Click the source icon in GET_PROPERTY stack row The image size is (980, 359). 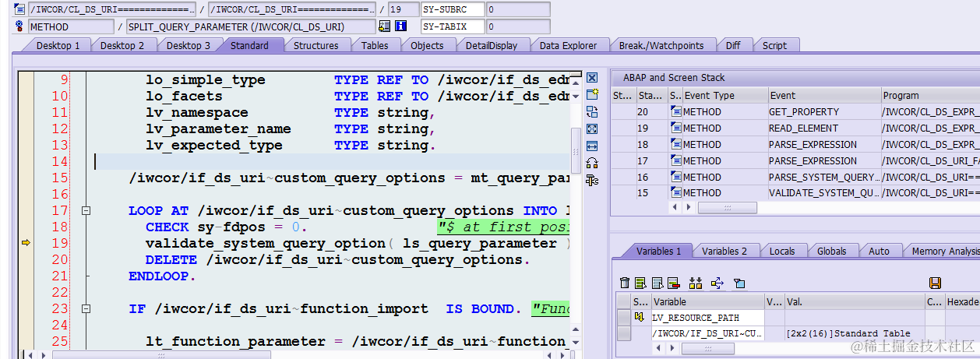tap(675, 111)
